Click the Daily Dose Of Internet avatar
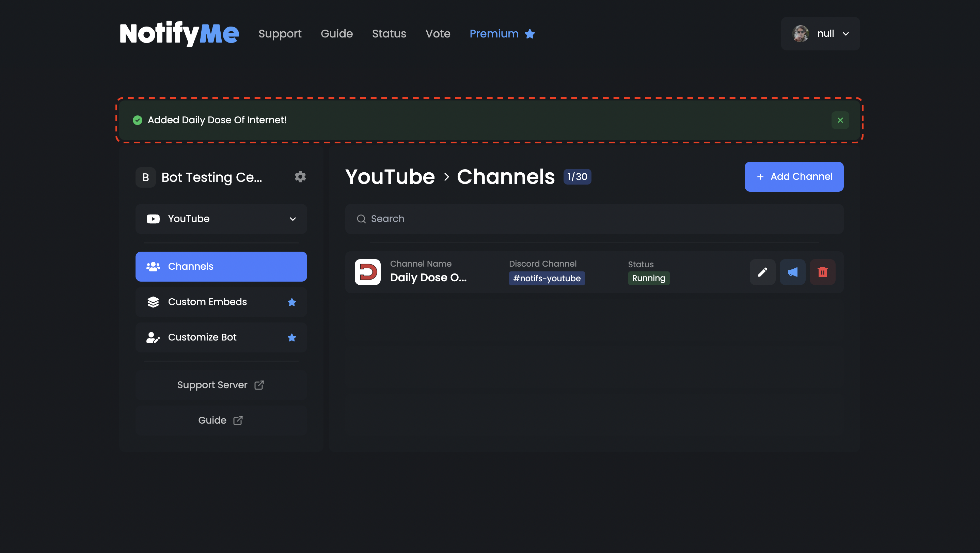The height and width of the screenshot is (553, 980). (367, 272)
